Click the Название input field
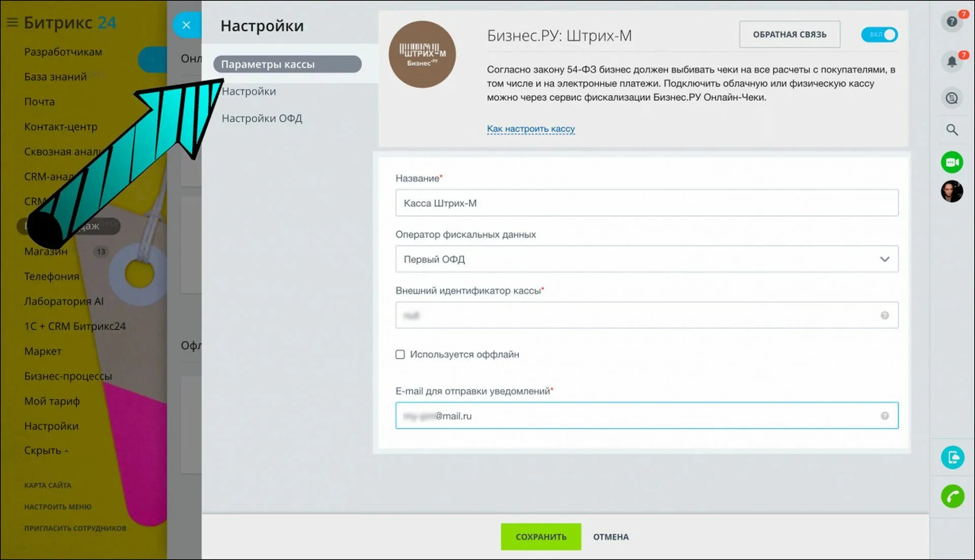This screenshot has width=975, height=560. 646,203
